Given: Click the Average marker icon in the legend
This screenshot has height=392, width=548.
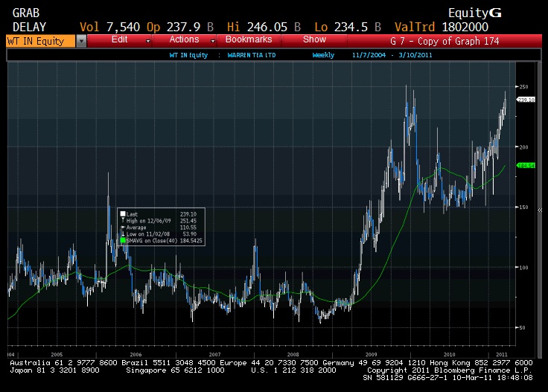Looking at the screenshot, I should click(x=123, y=228).
